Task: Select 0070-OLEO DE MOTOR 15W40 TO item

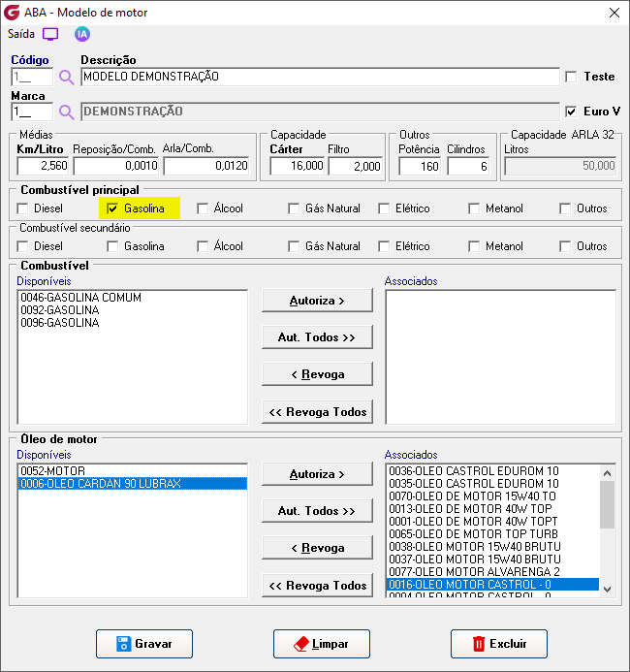Action: pos(492,496)
